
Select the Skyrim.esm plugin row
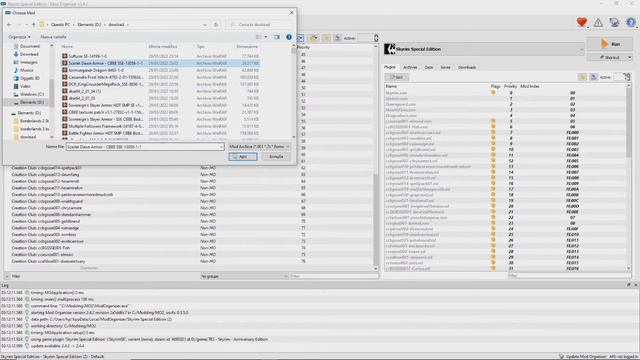coord(506,93)
